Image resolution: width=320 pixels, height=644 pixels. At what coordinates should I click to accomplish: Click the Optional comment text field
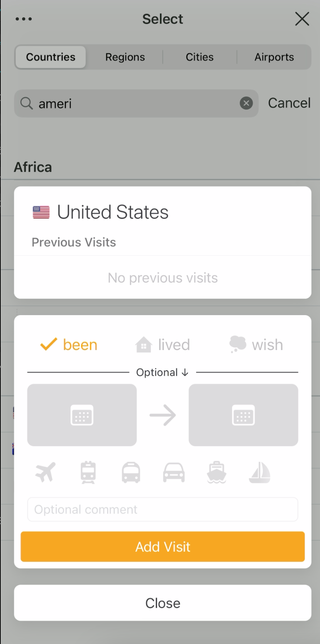(163, 509)
